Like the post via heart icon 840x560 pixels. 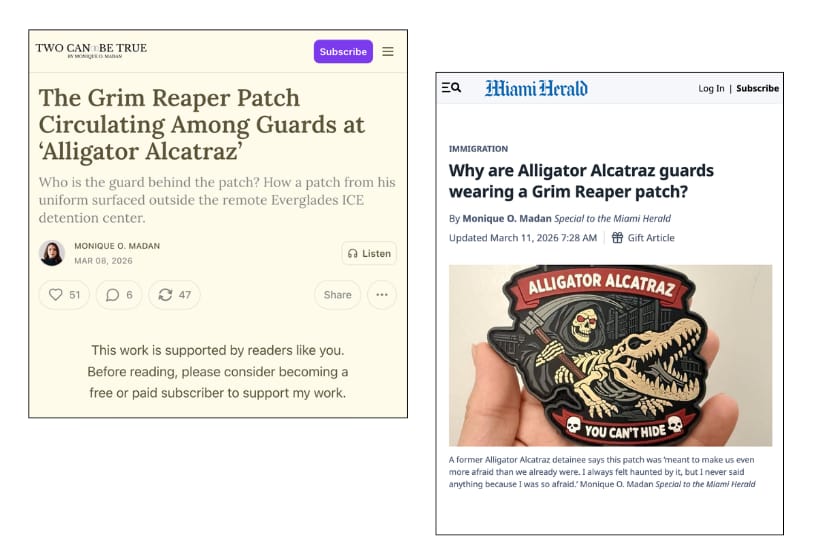coord(56,295)
